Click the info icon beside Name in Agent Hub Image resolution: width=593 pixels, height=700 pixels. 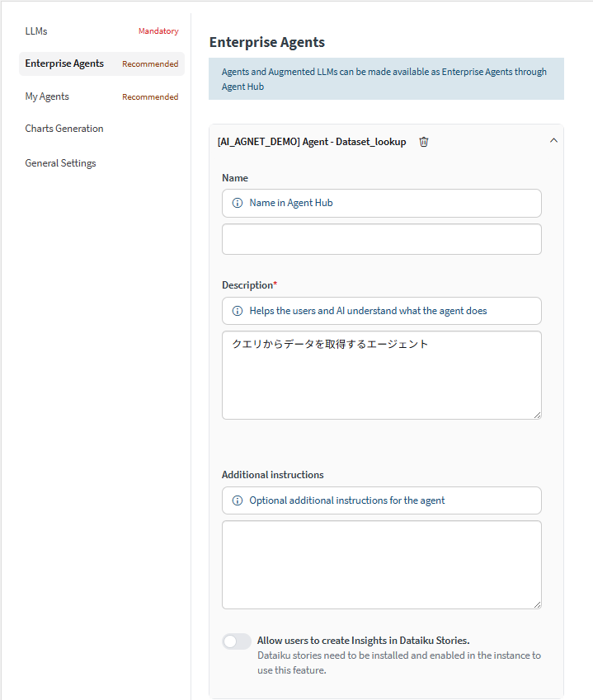tap(238, 203)
